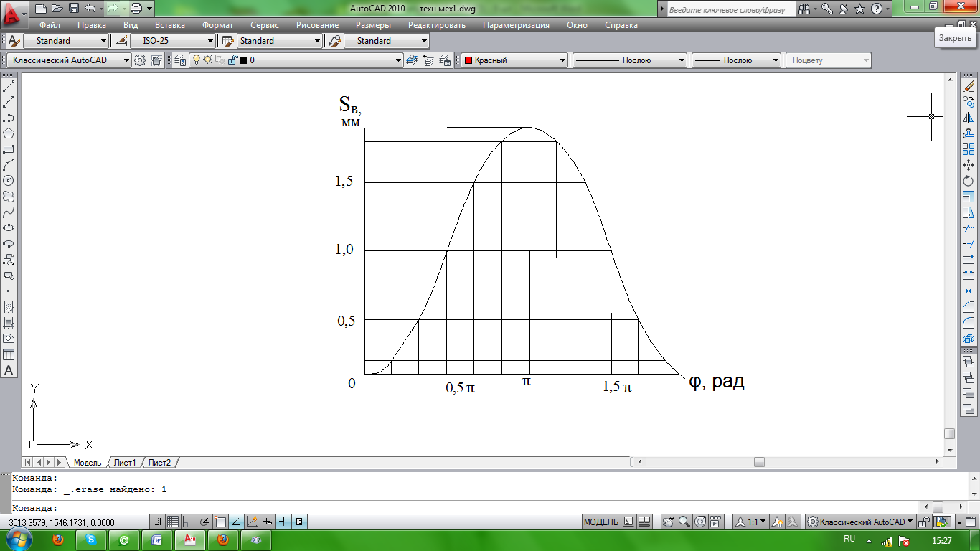Open the Красный color dropdown
This screenshot has width=980, height=551.
[514, 60]
